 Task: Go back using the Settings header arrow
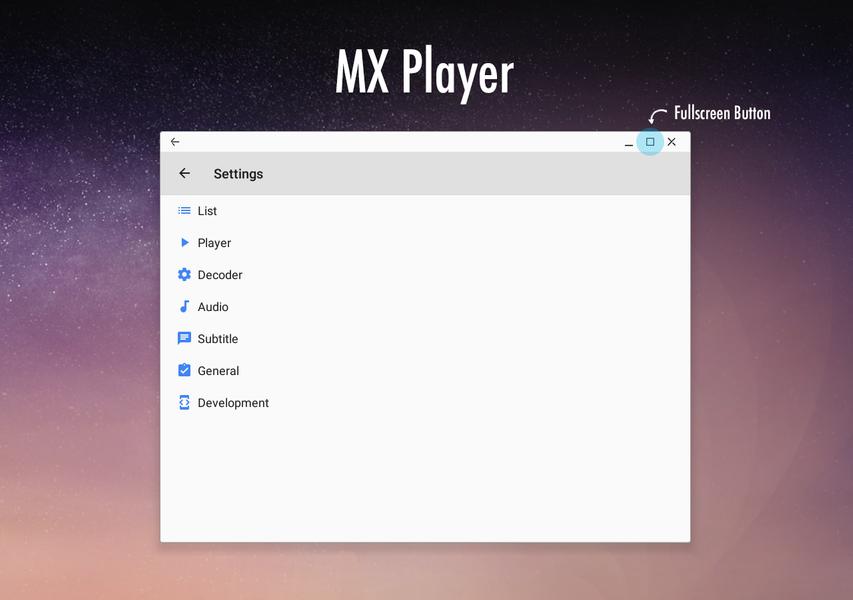click(x=184, y=174)
